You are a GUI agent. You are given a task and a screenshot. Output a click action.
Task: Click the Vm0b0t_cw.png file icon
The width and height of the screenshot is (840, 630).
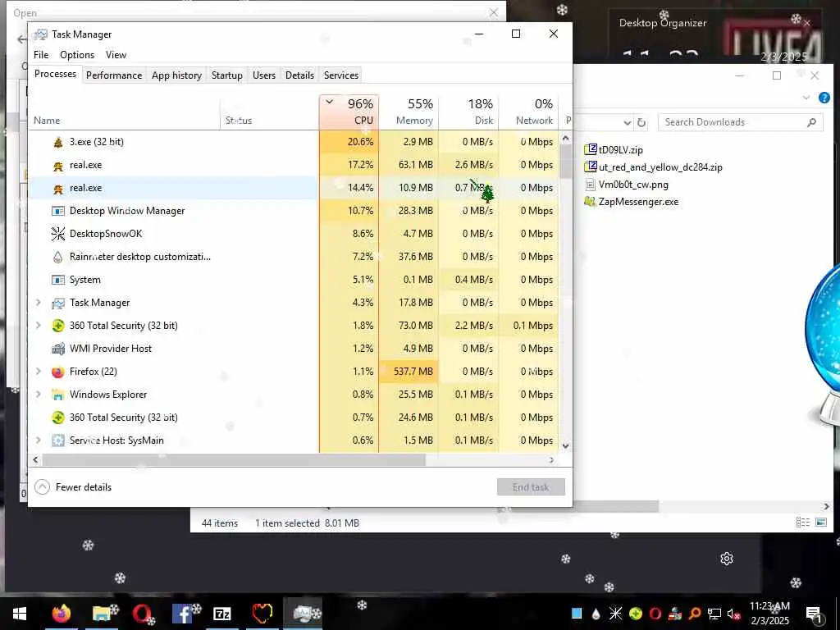[x=591, y=185]
